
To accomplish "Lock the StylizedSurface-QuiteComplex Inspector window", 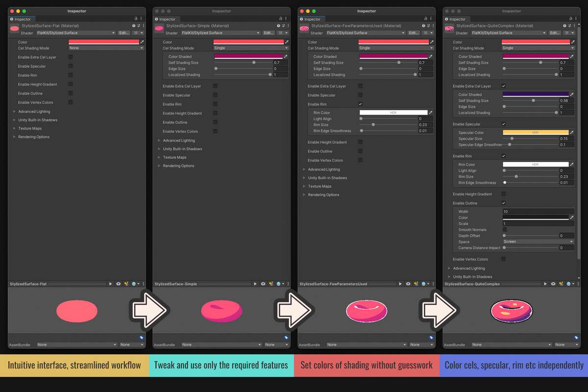I will 571,19.
